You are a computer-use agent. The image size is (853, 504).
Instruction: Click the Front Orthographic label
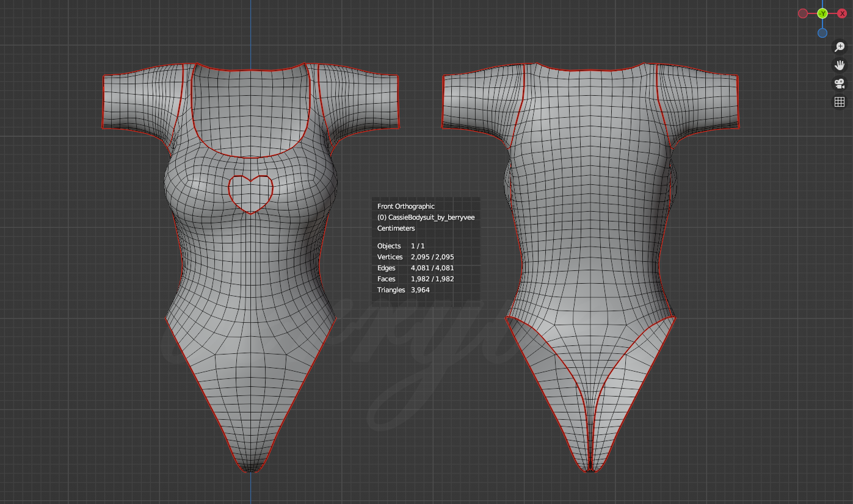[x=405, y=206]
